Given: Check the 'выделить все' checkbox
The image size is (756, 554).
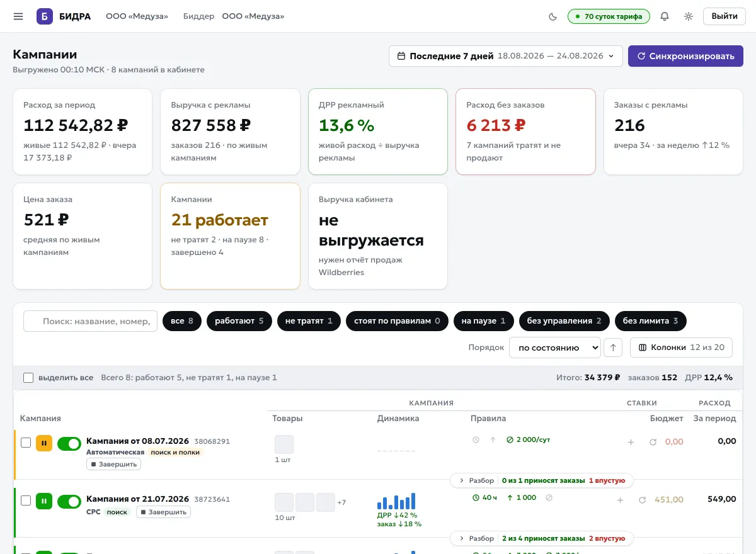Looking at the screenshot, I should click(x=28, y=378).
